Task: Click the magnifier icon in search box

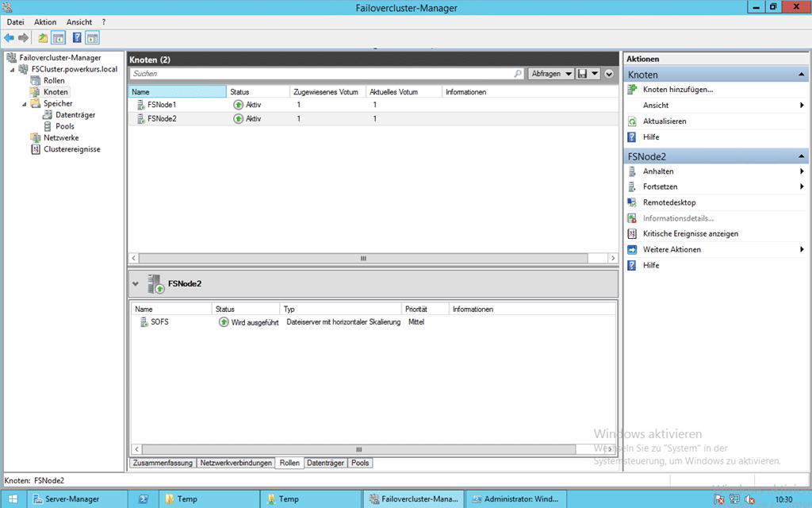Action: click(517, 74)
